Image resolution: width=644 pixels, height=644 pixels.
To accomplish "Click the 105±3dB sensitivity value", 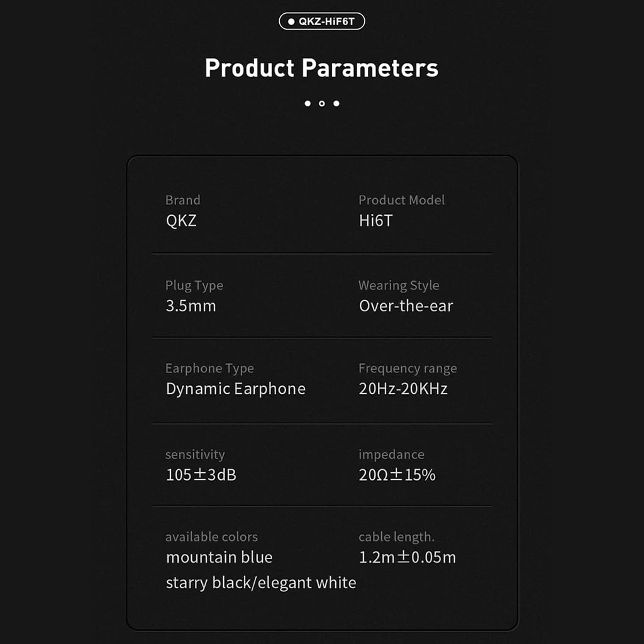I will [201, 475].
